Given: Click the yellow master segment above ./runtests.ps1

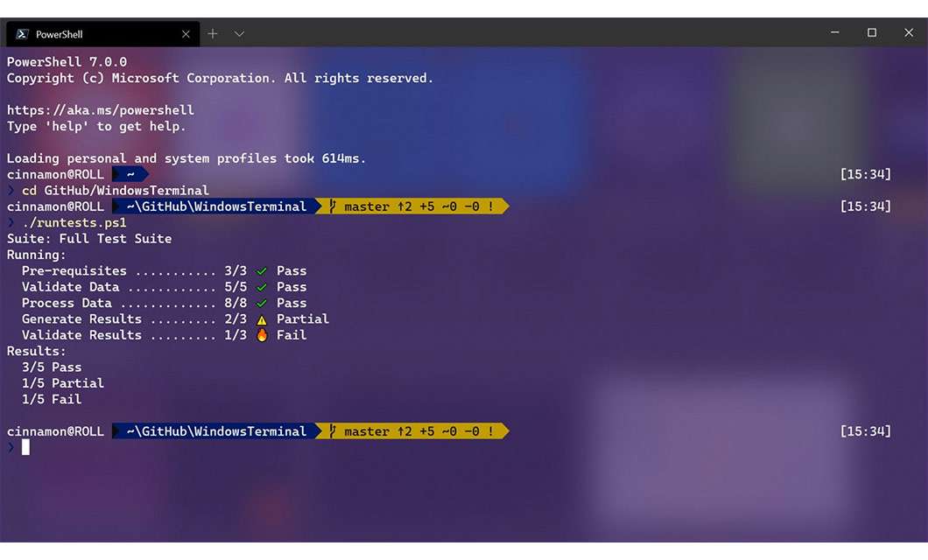Looking at the screenshot, I should pyautogui.click(x=411, y=206).
